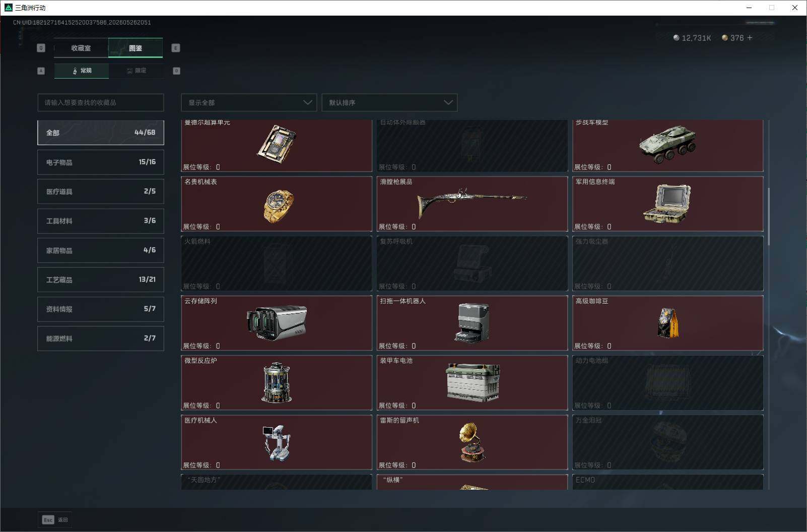Click the "天圆地方" item card
The height and width of the screenshot is (532, 807).
click(277, 482)
